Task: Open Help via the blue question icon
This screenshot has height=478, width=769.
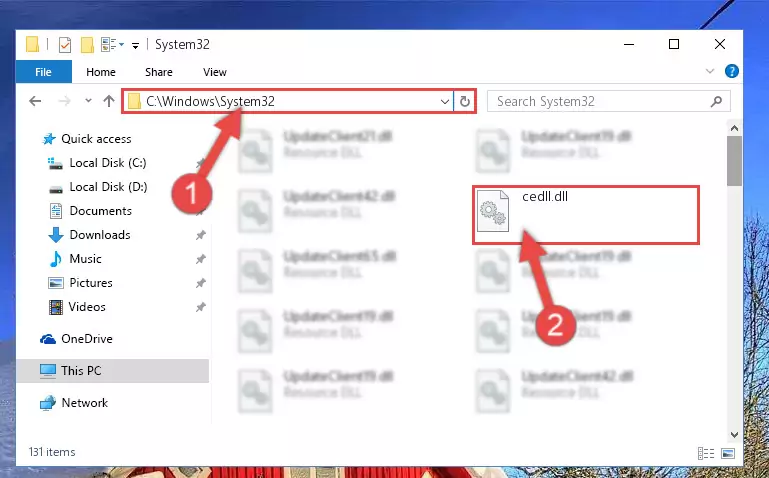Action: point(731,71)
